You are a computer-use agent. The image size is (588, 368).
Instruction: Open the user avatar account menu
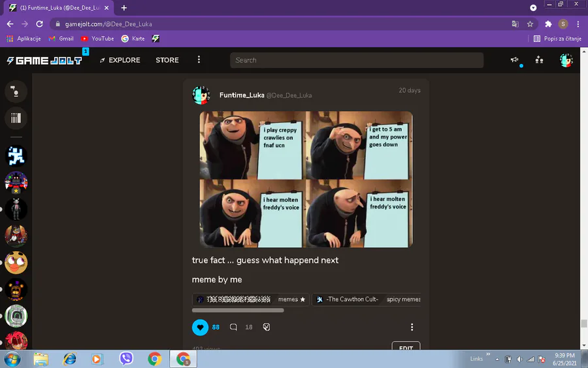[x=566, y=60]
